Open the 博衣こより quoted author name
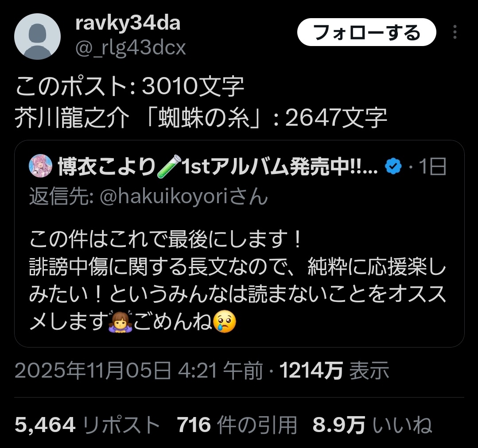Screen dimensions: 478x448 (x=107, y=166)
